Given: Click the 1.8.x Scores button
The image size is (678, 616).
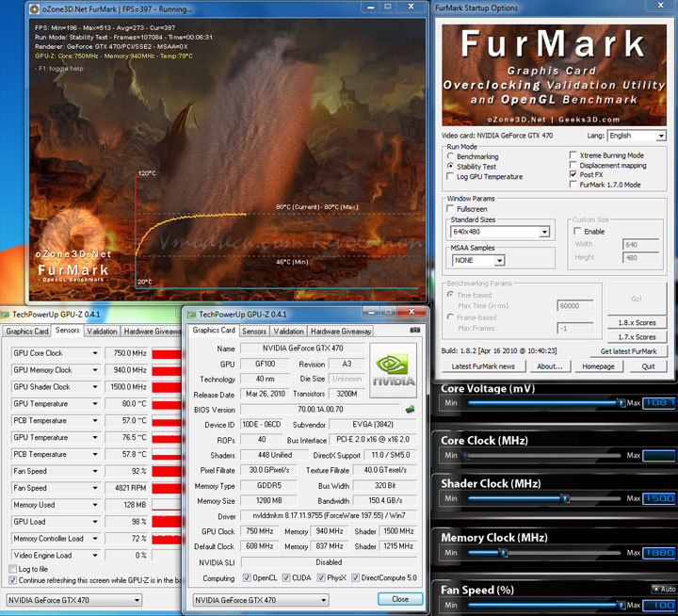Looking at the screenshot, I should [x=637, y=323].
